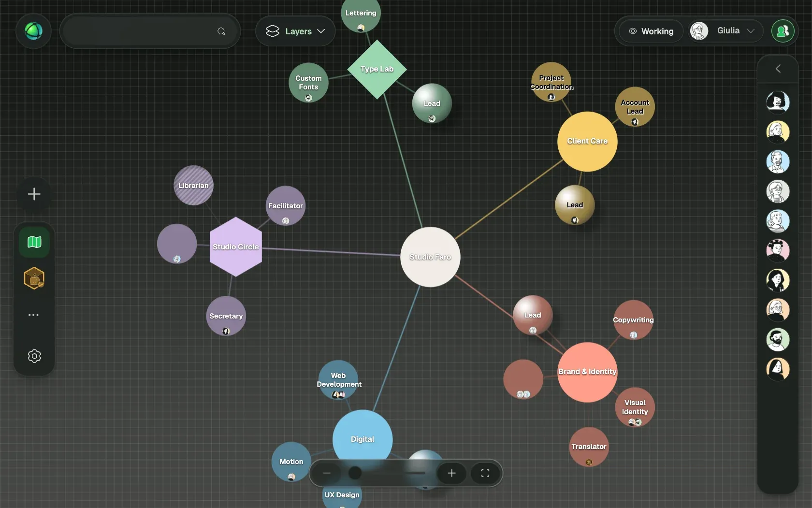Select the Visual Identity role node
The width and height of the screenshot is (812, 508).
[635, 407]
